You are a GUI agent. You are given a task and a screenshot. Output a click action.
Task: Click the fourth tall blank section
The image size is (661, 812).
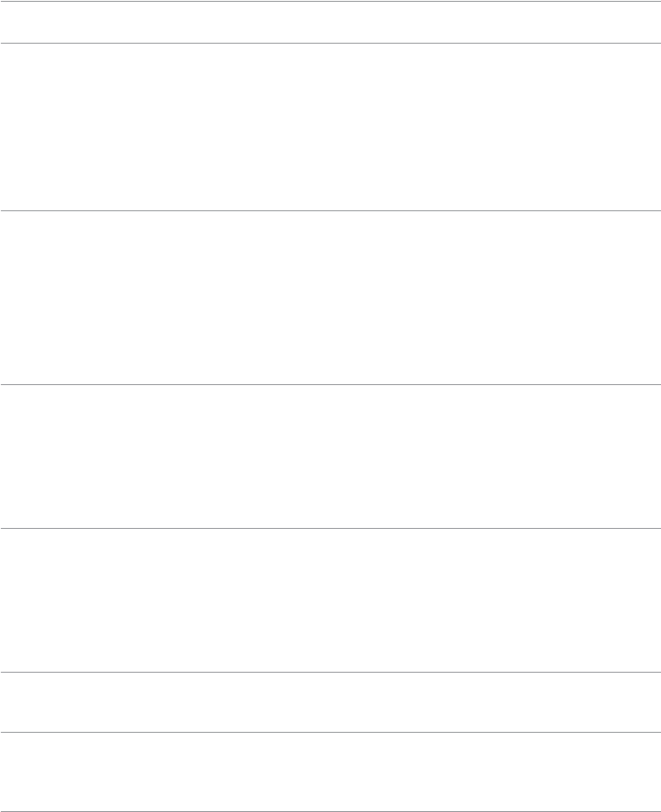pyautogui.click(x=330, y=600)
